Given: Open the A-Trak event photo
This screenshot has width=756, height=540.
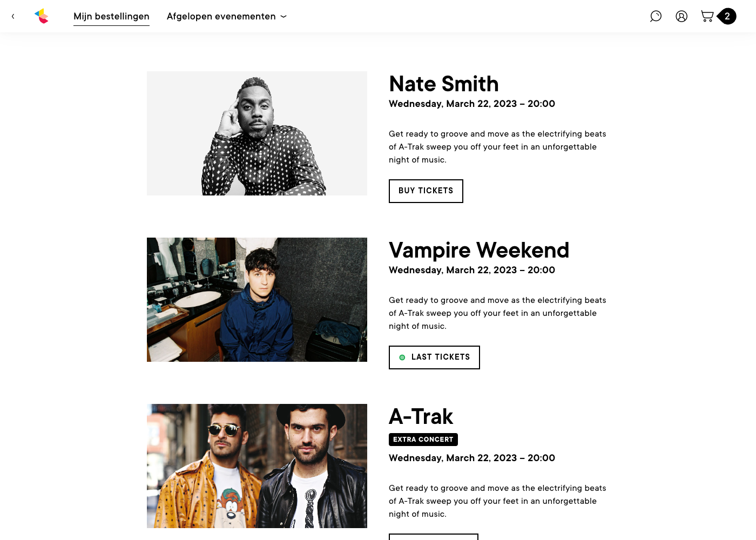Looking at the screenshot, I should coord(257,466).
